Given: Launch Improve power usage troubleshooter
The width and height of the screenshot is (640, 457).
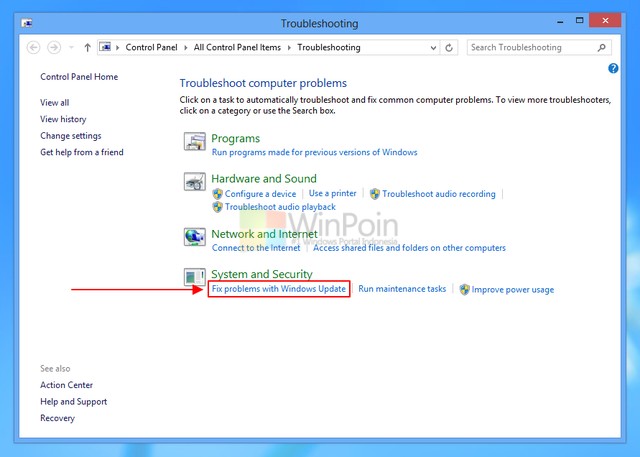Looking at the screenshot, I should [x=513, y=290].
